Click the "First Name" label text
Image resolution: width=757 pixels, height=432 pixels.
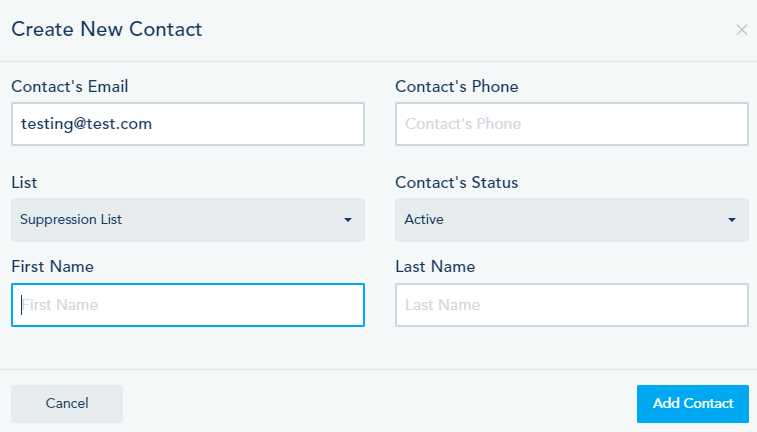point(51,267)
